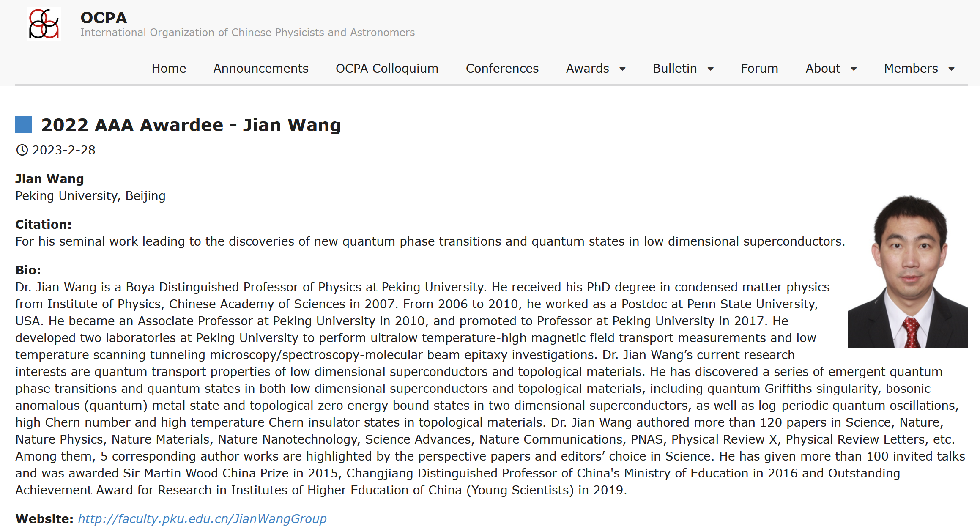Screen dimensions: 980x532
Task: Open the Announcements menu item
Action: 261,69
